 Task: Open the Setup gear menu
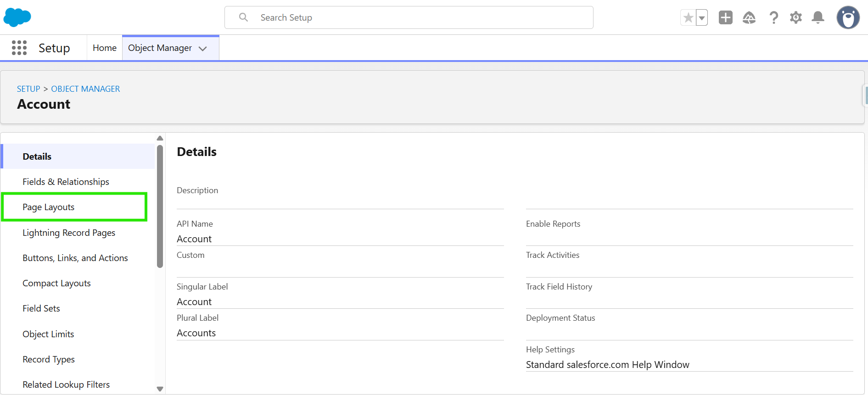click(x=795, y=18)
